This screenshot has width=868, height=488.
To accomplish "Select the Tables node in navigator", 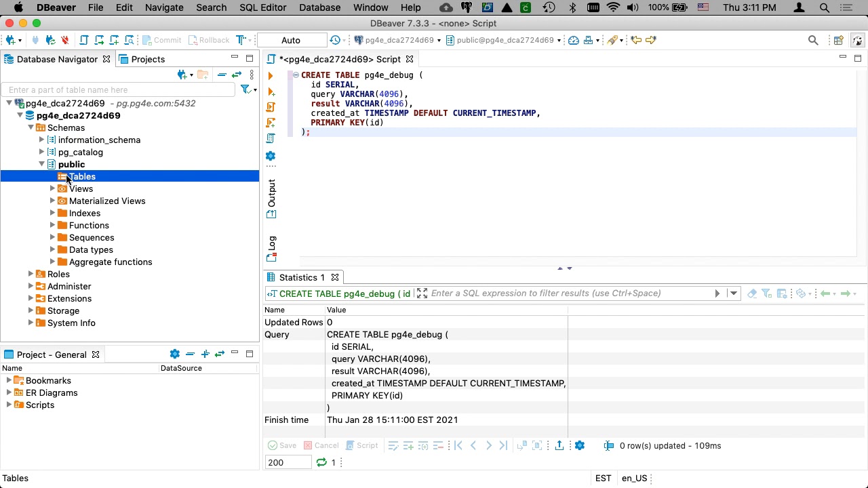I will click(x=81, y=176).
